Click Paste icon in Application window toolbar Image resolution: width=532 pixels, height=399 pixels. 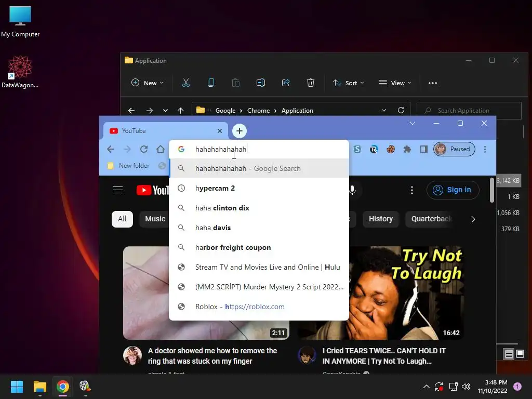[236, 83]
